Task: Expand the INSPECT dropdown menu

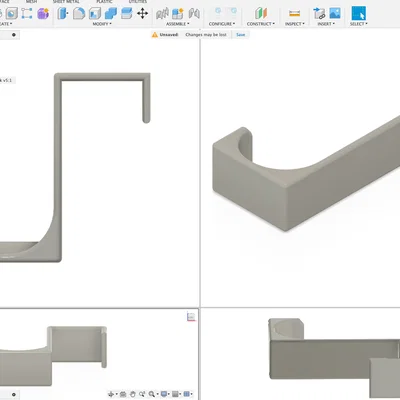Action: 295,24
